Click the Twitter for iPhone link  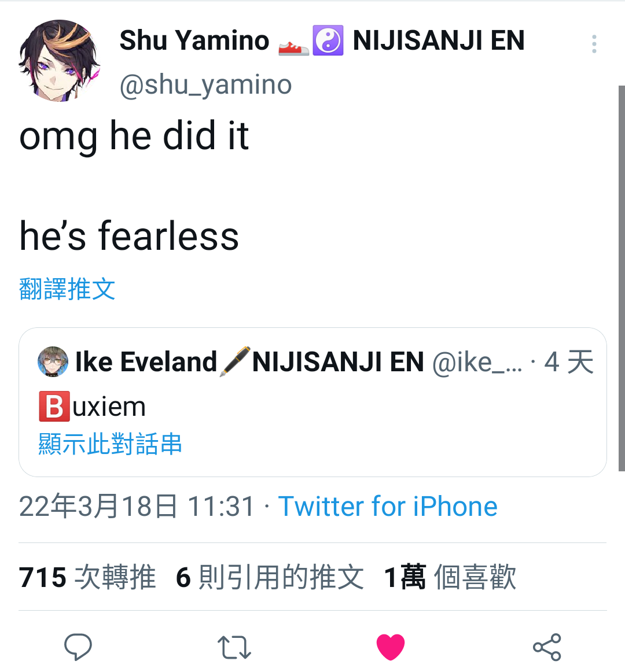tap(388, 506)
